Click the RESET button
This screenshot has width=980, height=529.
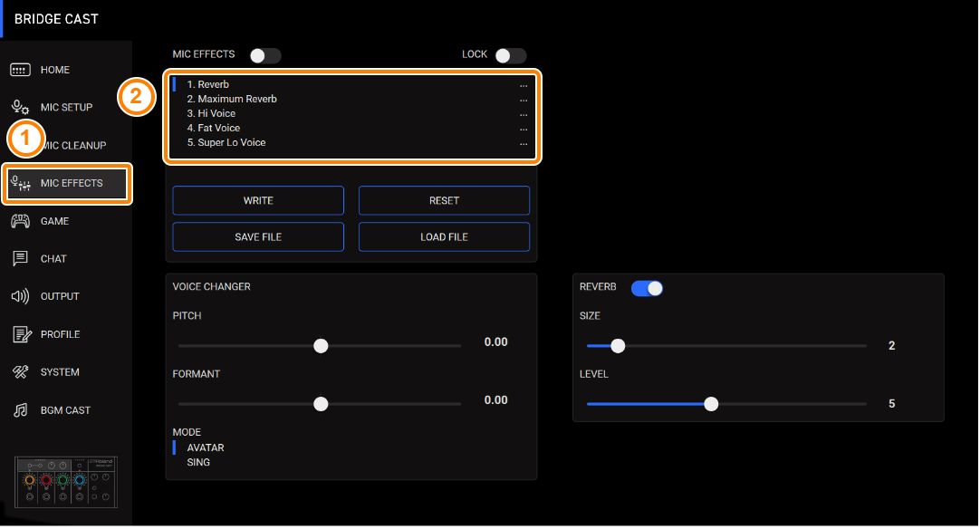445,201
